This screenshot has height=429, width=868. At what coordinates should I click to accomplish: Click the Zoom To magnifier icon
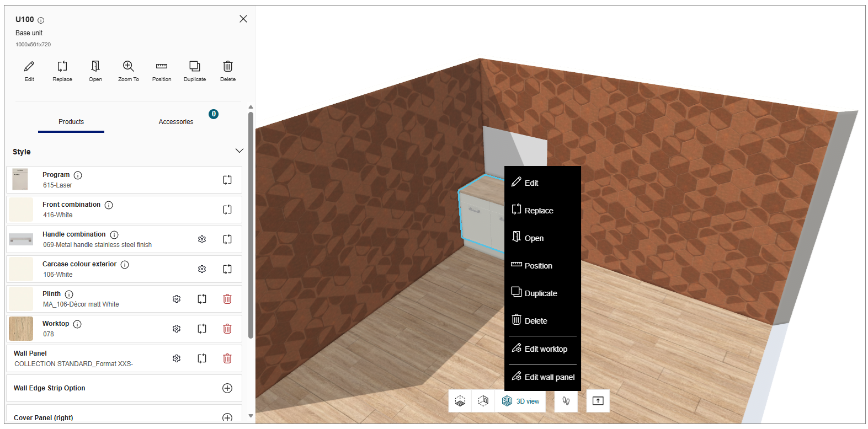[129, 67]
